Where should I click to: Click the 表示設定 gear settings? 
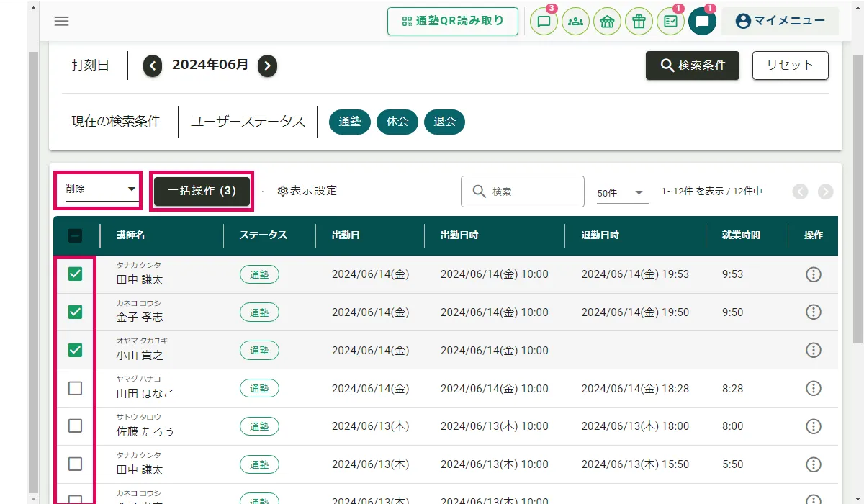tap(307, 191)
